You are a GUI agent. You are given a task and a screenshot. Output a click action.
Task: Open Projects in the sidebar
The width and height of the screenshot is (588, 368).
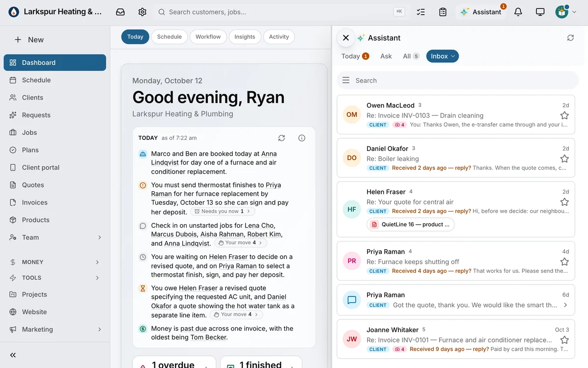point(55,294)
